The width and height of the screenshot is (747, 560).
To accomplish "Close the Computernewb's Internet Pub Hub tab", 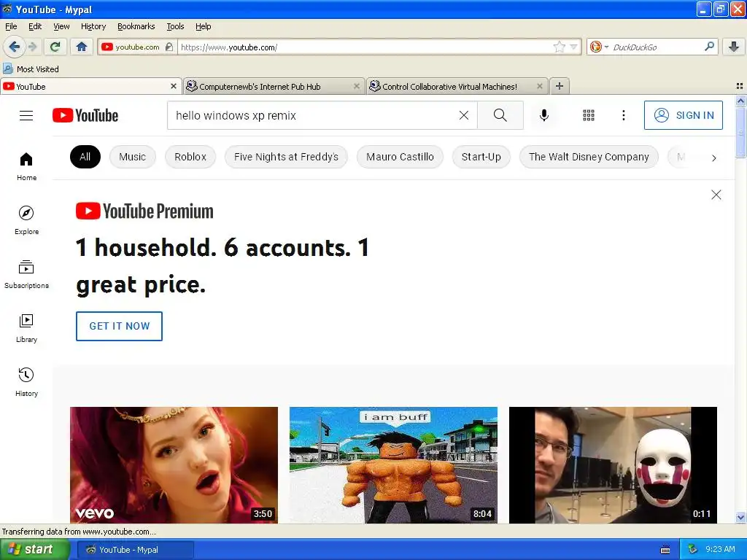I will point(356,86).
